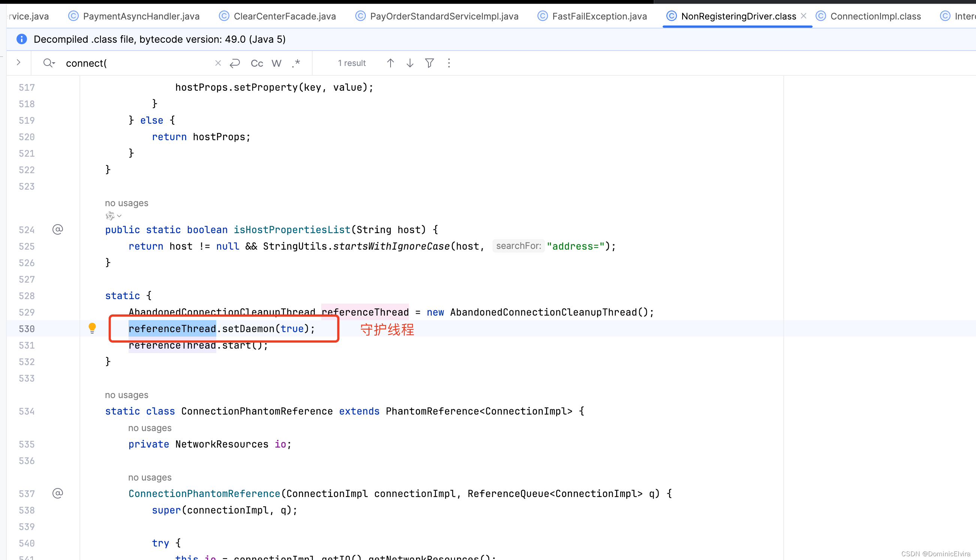Click return hostProps statement on line 520
976x560 pixels.
(x=201, y=137)
